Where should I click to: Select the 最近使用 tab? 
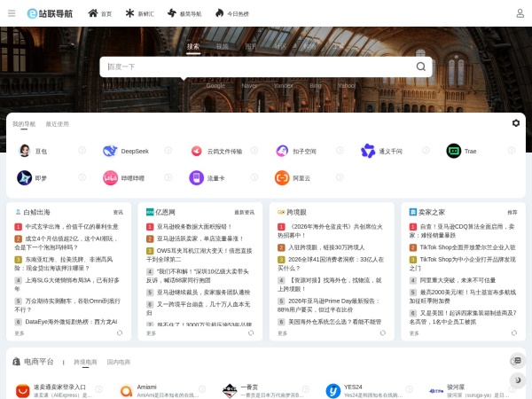[58, 124]
